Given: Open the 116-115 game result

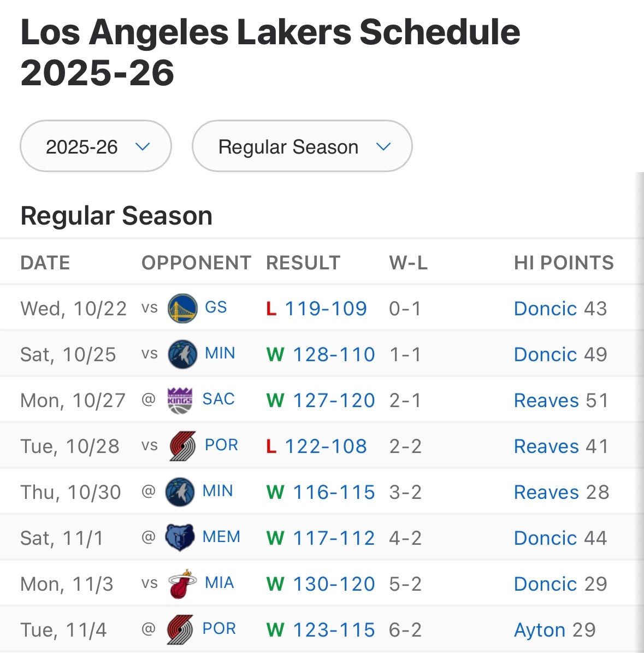Looking at the screenshot, I should tap(334, 492).
